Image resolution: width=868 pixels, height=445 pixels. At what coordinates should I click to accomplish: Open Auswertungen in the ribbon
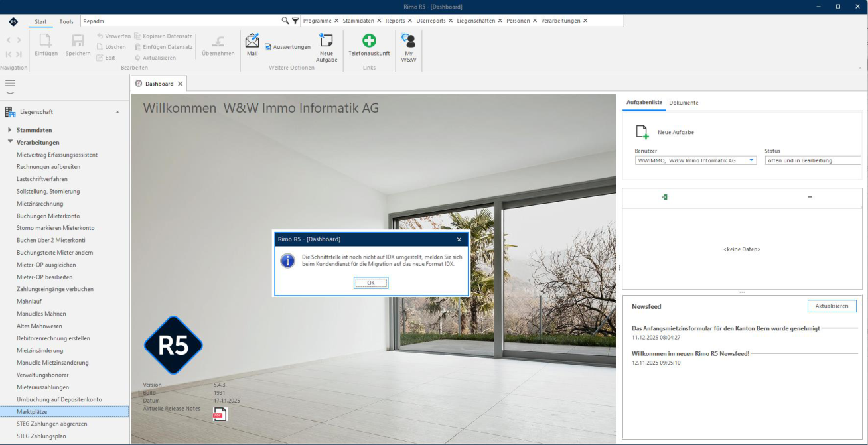click(x=287, y=47)
